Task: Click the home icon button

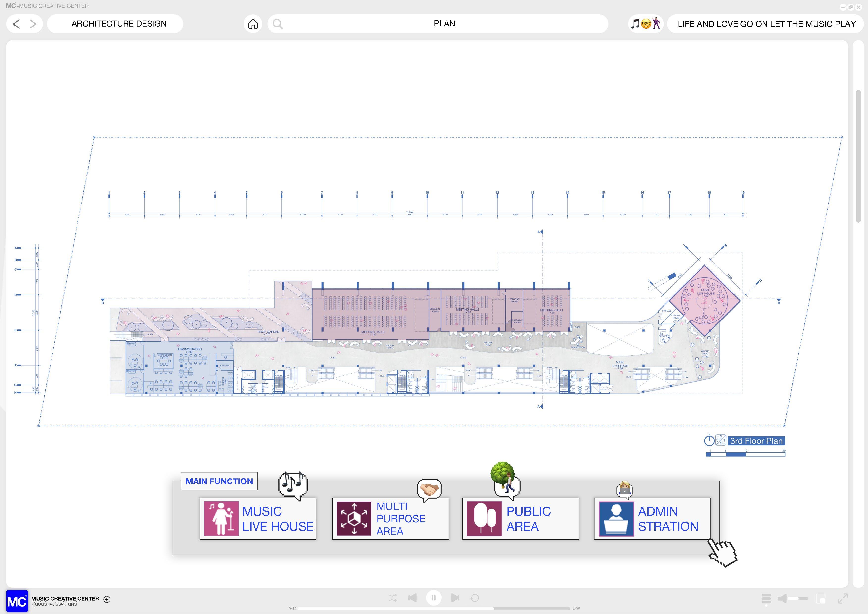Action: coord(253,24)
